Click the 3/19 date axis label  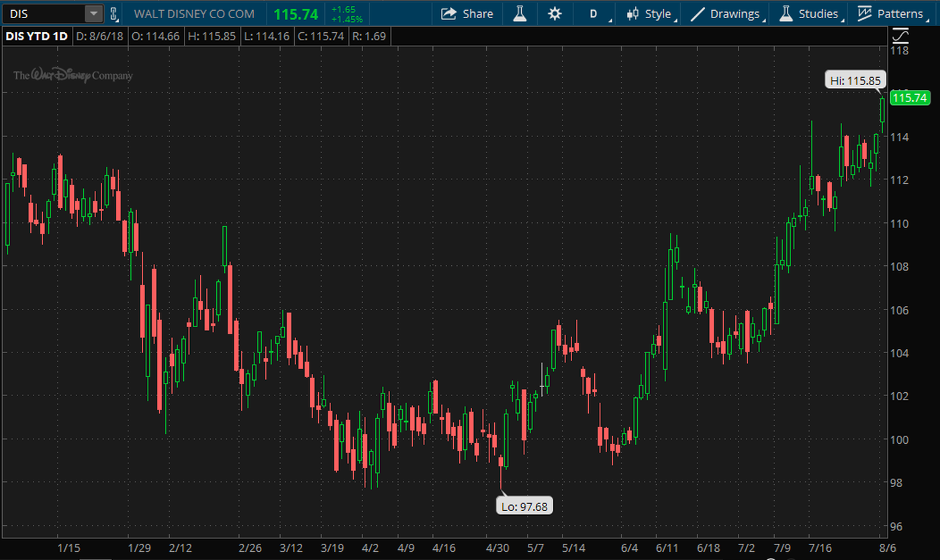(333, 548)
